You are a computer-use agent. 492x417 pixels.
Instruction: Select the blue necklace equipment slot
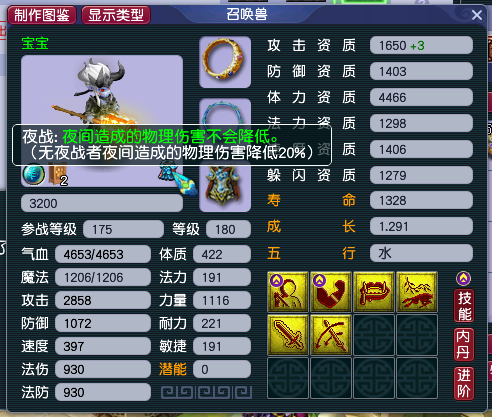(225, 112)
